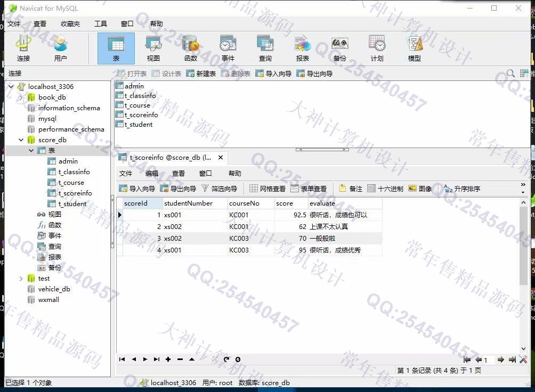Click 导出向导 in the object toolbar
The height and width of the screenshot is (392, 535).
[x=314, y=73]
